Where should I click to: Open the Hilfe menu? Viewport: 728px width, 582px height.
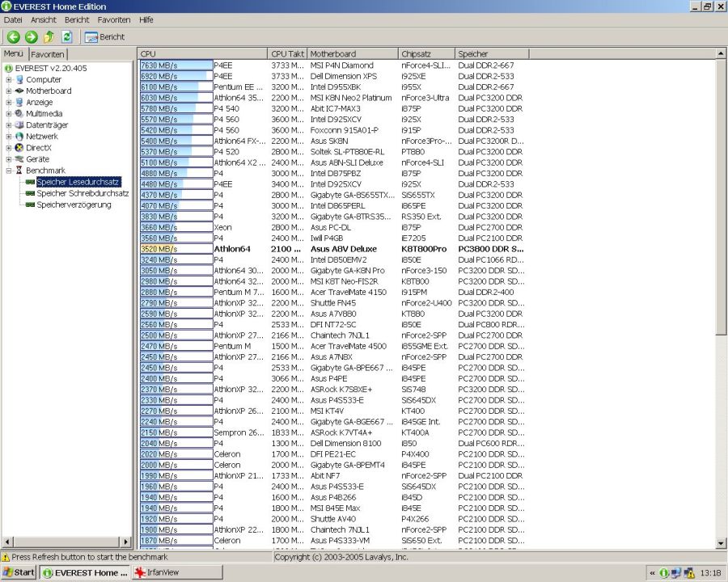[x=146, y=20]
